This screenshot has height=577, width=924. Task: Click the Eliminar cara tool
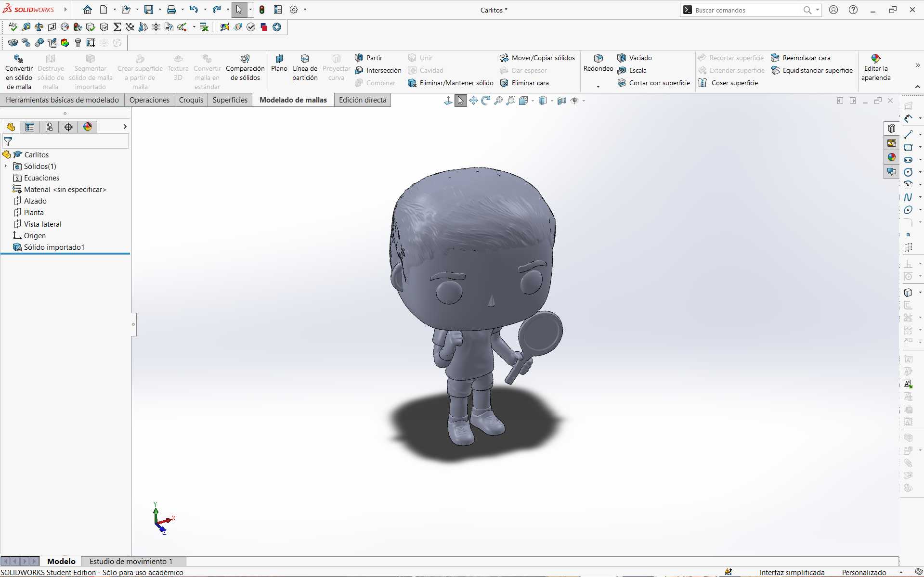tap(524, 83)
